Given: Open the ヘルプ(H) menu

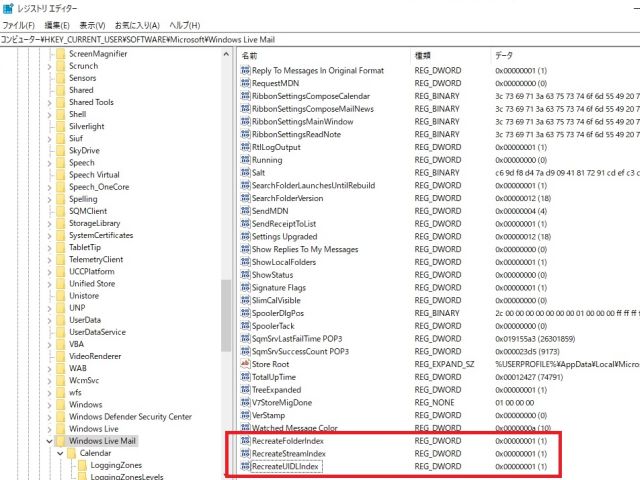Looking at the screenshot, I should tap(184, 25).
